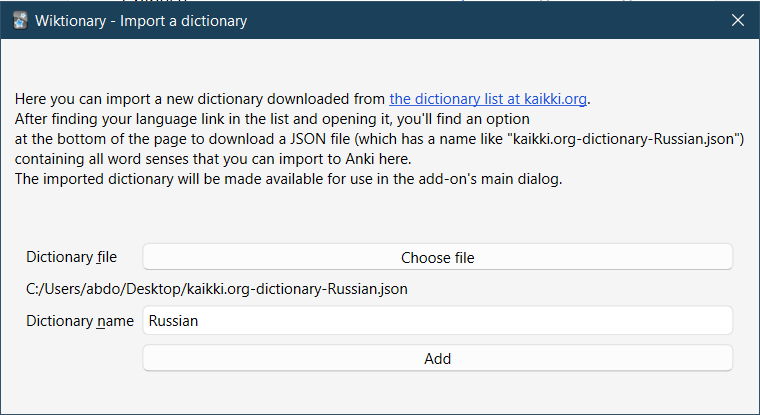760x415 pixels.
Task: Click the Dictionary name label
Action: (79, 321)
